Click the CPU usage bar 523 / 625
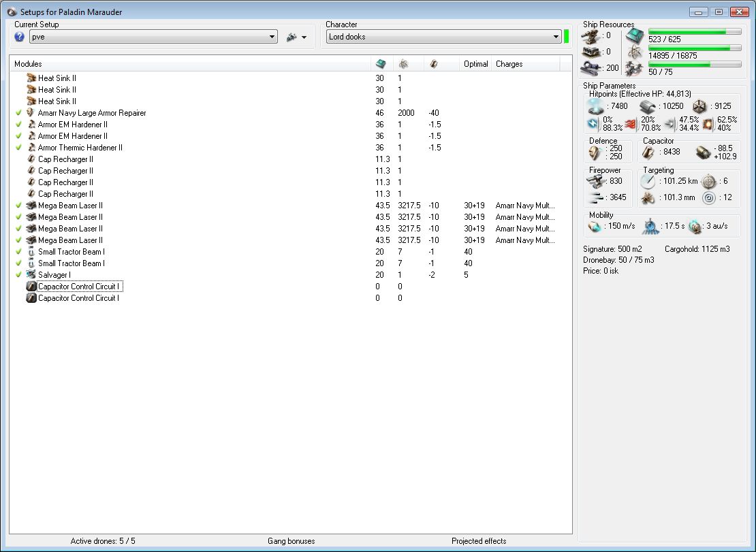Image resolution: width=756 pixels, height=552 pixels. click(695, 31)
